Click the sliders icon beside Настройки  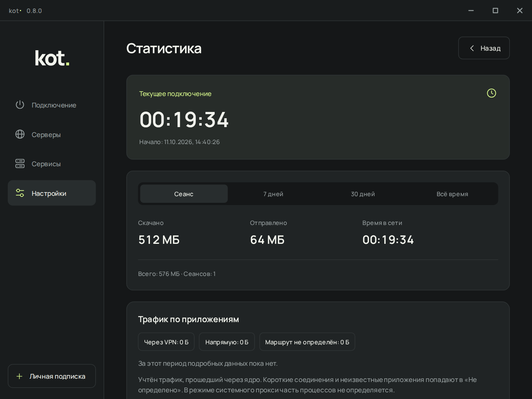pos(20,193)
